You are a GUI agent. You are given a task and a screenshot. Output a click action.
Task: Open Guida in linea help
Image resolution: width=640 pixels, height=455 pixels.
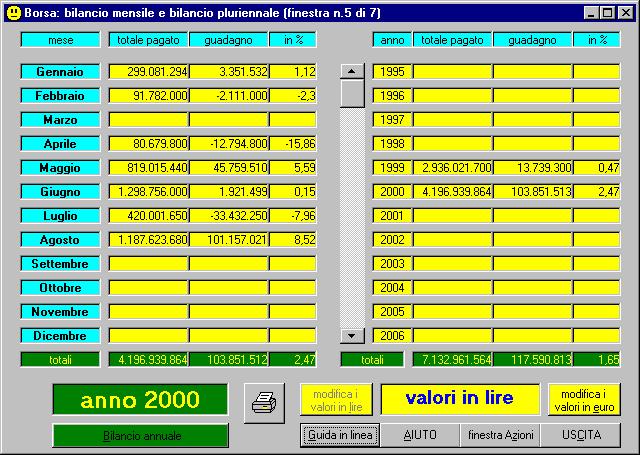click(340, 436)
